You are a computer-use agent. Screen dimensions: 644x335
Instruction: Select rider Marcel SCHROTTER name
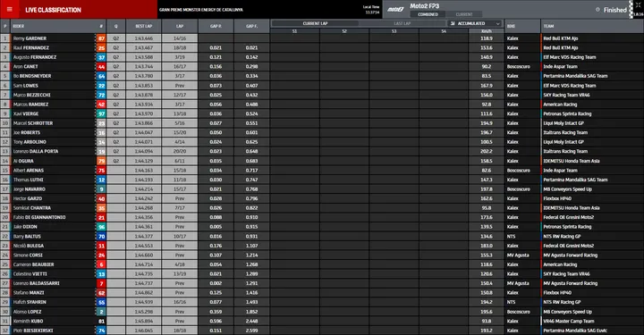pyautogui.click(x=33, y=123)
